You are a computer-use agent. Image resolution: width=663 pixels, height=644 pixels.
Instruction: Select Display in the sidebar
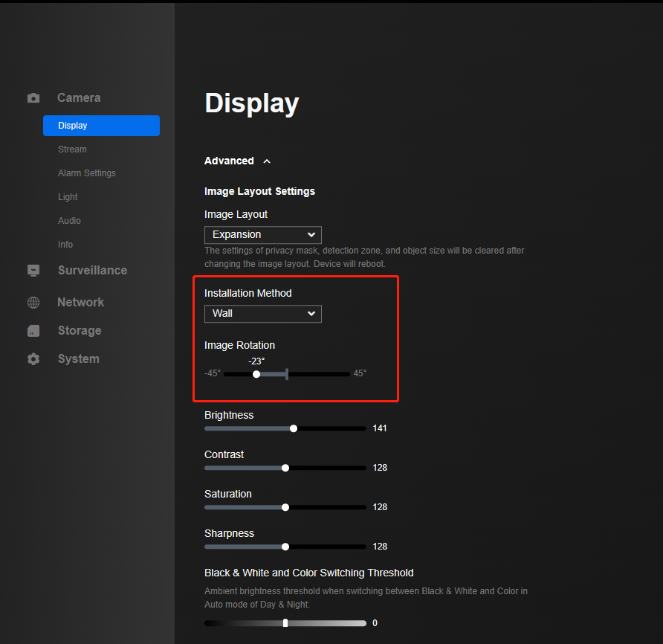102,126
